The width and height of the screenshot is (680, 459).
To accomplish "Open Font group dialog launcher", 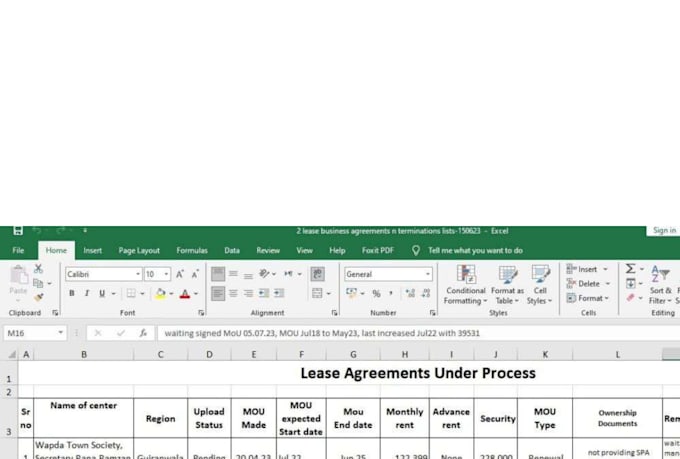I will 201,312.
